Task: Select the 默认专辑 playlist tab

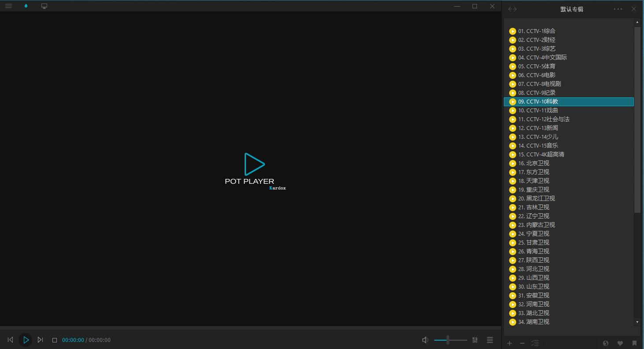Action: 572,9
